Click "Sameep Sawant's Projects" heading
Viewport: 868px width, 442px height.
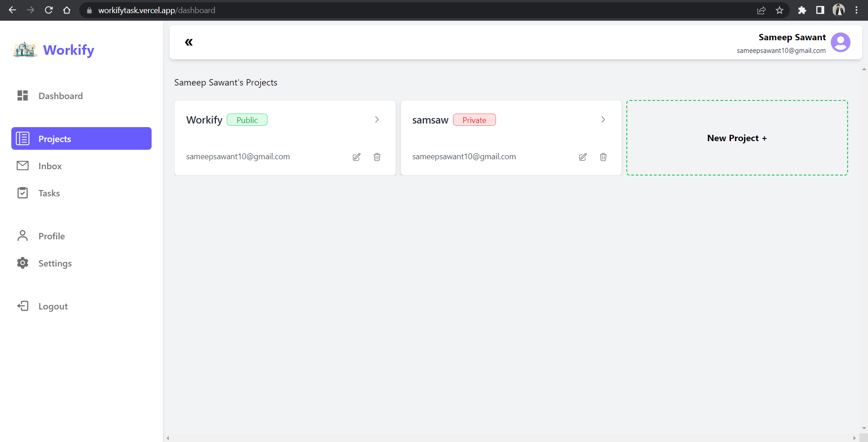(x=226, y=82)
